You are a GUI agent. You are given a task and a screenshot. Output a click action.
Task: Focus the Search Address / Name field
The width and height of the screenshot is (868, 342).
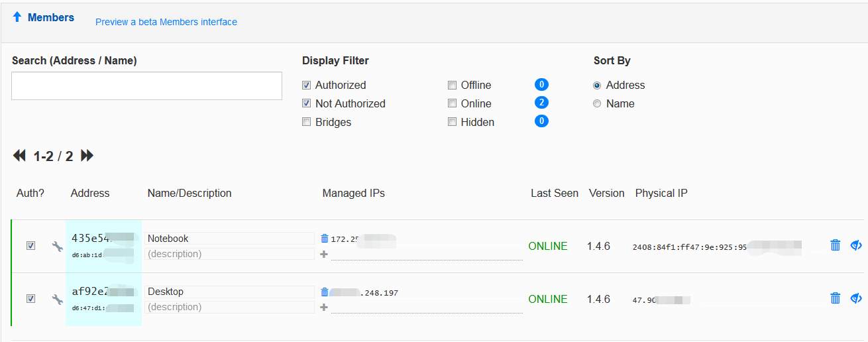click(x=147, y=86)
